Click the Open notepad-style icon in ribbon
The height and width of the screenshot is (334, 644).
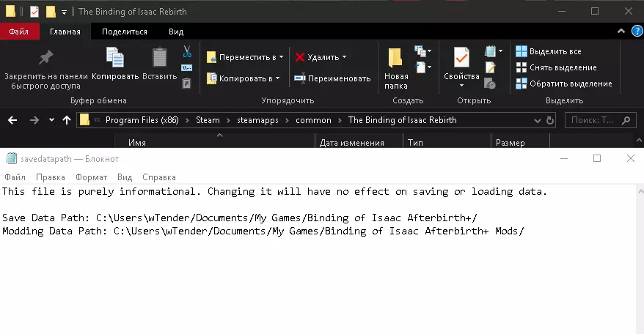pyautogui.click(x=490, y=51)
